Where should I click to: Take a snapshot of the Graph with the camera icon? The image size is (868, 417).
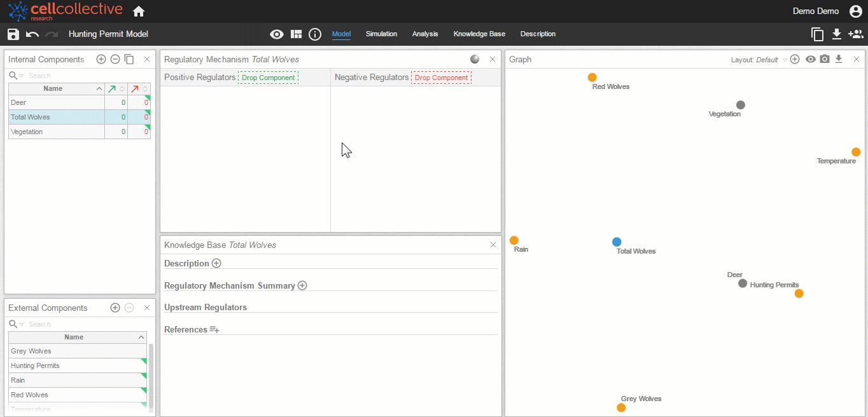point(825,59)
